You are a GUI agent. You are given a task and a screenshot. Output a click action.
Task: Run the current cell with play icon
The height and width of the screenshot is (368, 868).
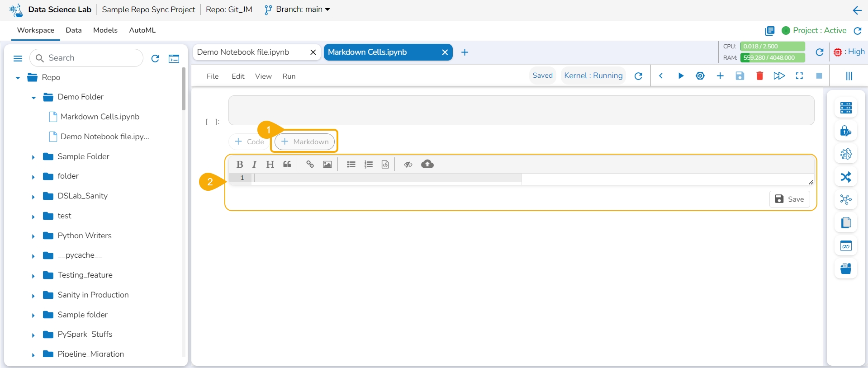pos(681,76)
